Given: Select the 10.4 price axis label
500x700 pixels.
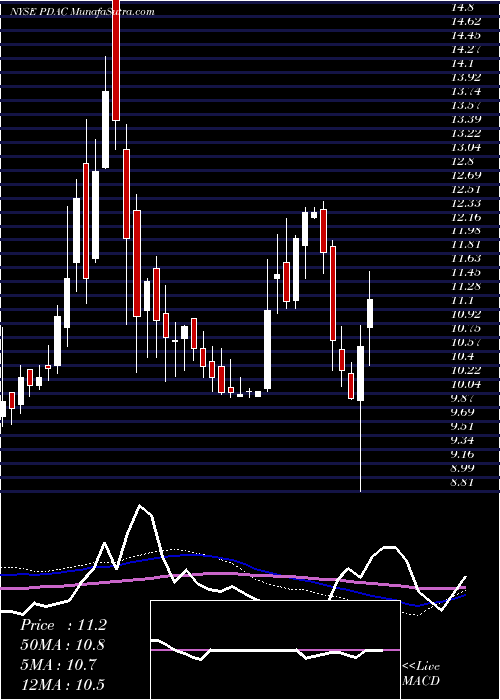Looking at the screenshot, I should pyautogui.click(x=463, y=356).
